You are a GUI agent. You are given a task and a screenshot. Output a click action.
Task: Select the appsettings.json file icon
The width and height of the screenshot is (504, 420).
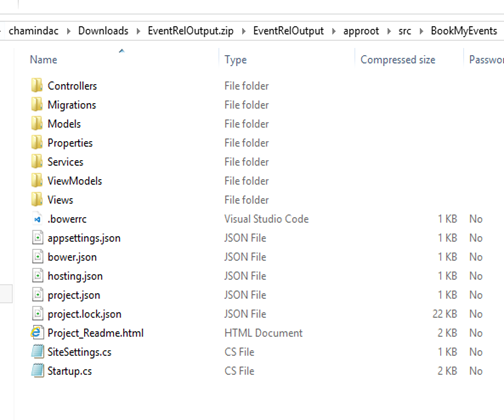[37, 238]
